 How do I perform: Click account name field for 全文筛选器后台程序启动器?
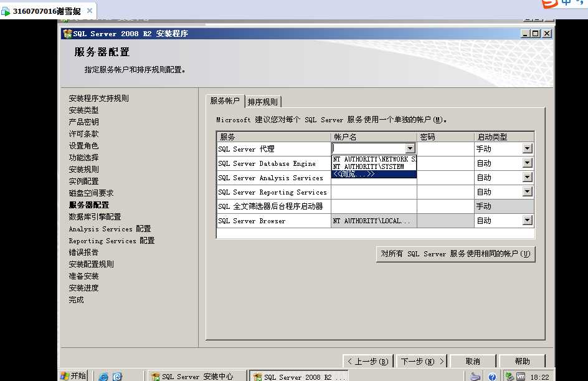tap(374, 206)
